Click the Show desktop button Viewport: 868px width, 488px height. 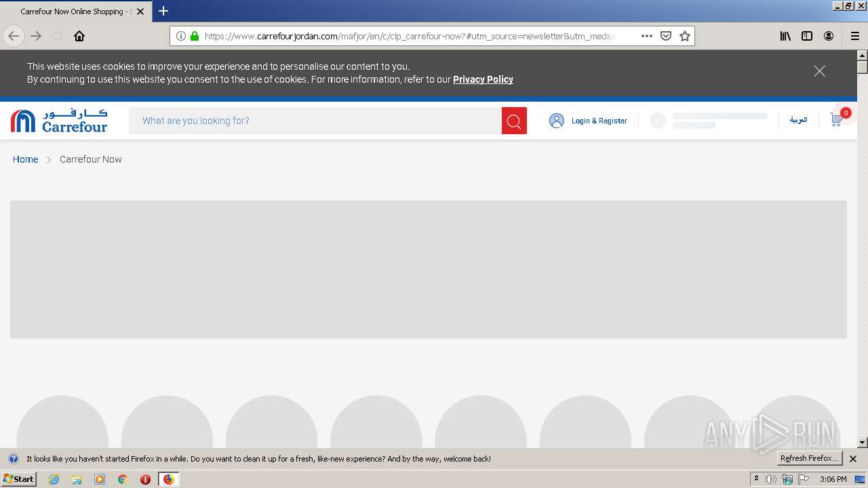[x=860, y=479]
